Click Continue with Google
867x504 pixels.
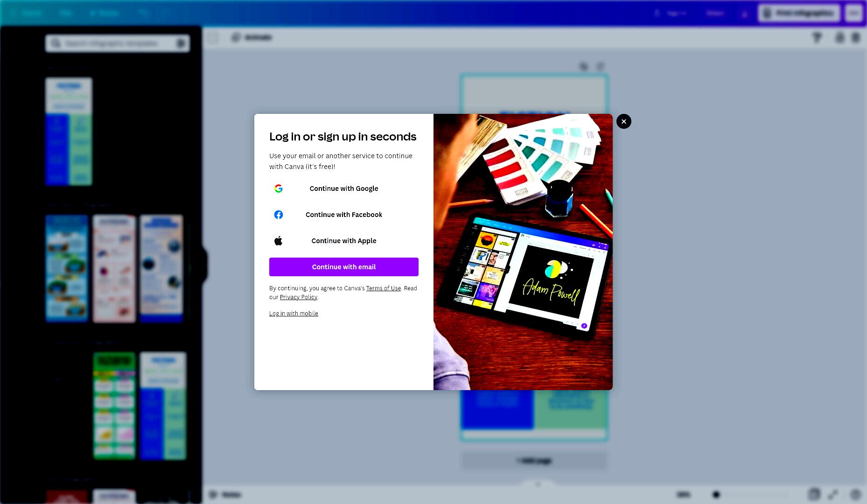click(344, 189)
